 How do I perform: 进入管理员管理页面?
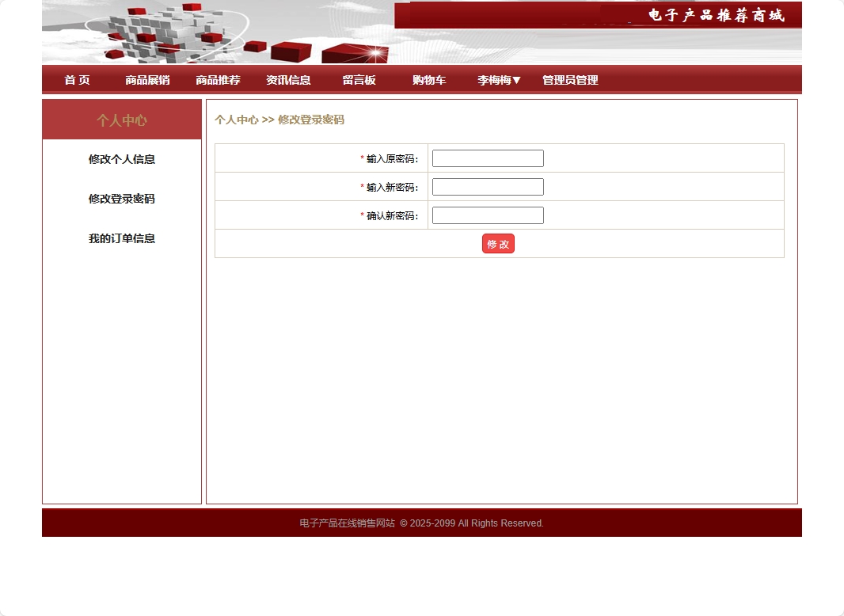click(569, 79)
